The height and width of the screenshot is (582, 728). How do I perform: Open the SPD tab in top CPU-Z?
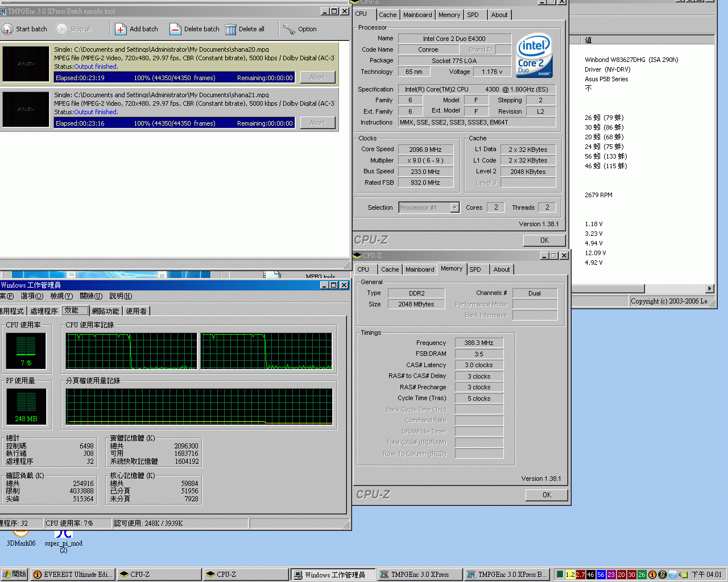point(473,15)
